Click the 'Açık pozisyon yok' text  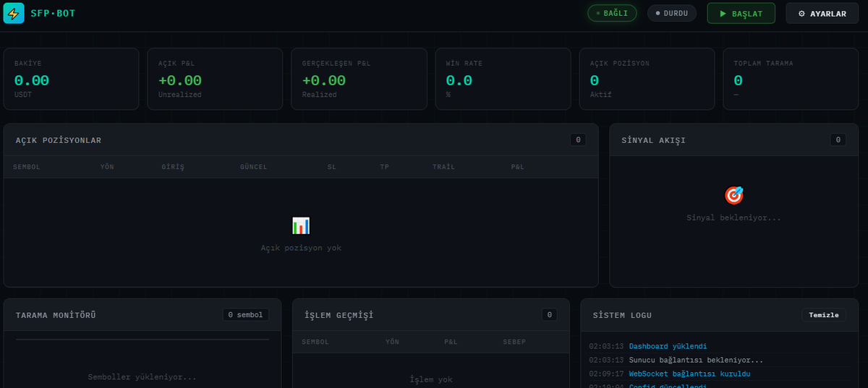click(x=301, y=248)
